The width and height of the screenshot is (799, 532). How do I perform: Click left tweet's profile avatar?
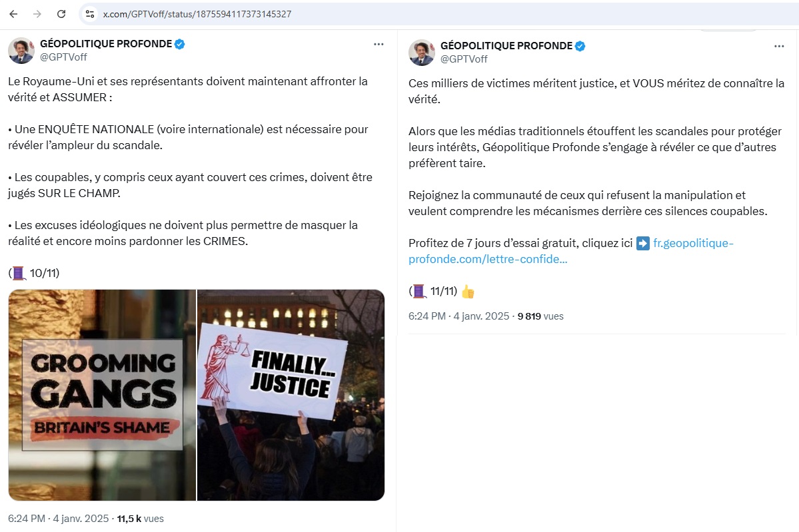point(21,51)
